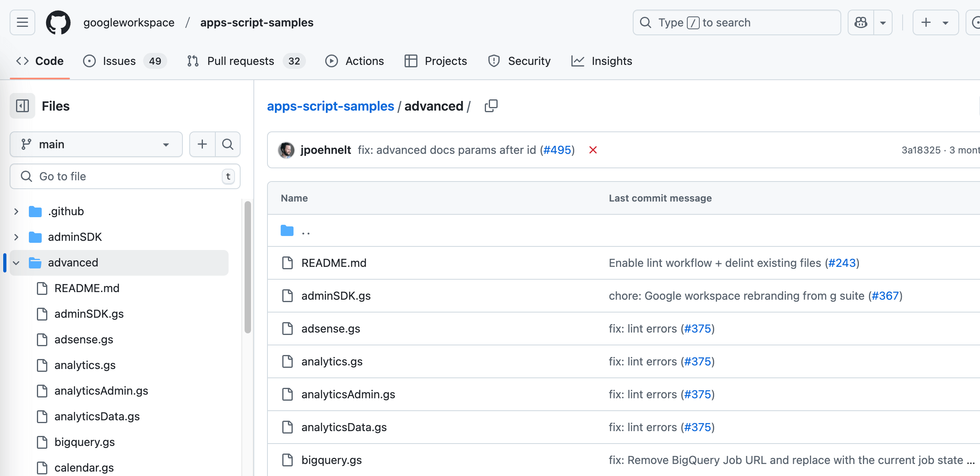Open #375 link in analyticsData.gs row
980x476 pixels.
click(x=698, y=427)
